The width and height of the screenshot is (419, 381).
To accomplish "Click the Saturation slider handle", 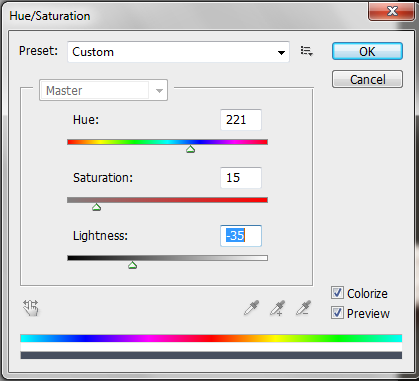I will tap(97, 207).
